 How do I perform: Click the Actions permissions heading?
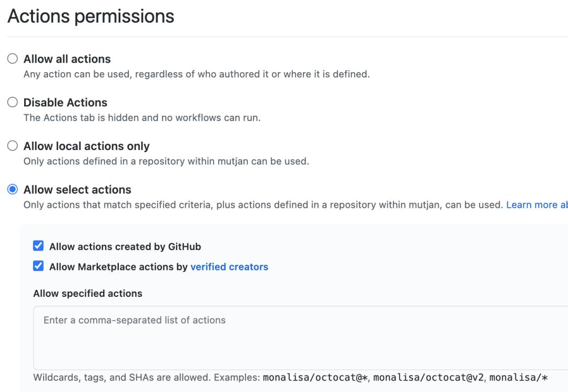pyautogui.click(x=90, y=16)
